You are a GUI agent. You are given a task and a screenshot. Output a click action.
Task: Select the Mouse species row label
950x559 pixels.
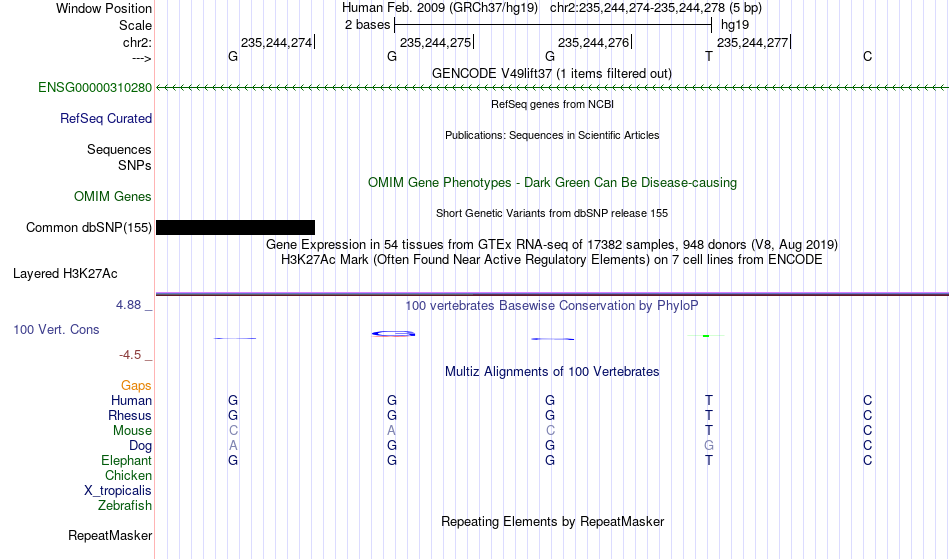tap(132, 431)
